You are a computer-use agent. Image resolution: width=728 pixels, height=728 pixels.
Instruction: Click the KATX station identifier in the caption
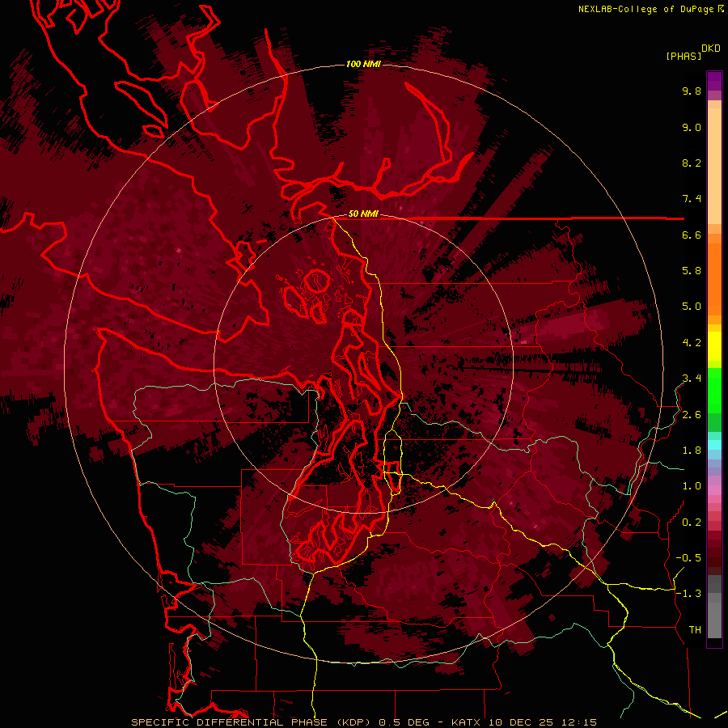467,722
